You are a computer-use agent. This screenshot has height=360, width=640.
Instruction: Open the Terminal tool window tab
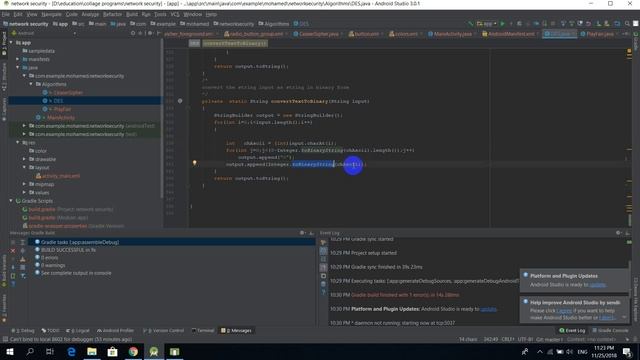click(x=203, y=330)
